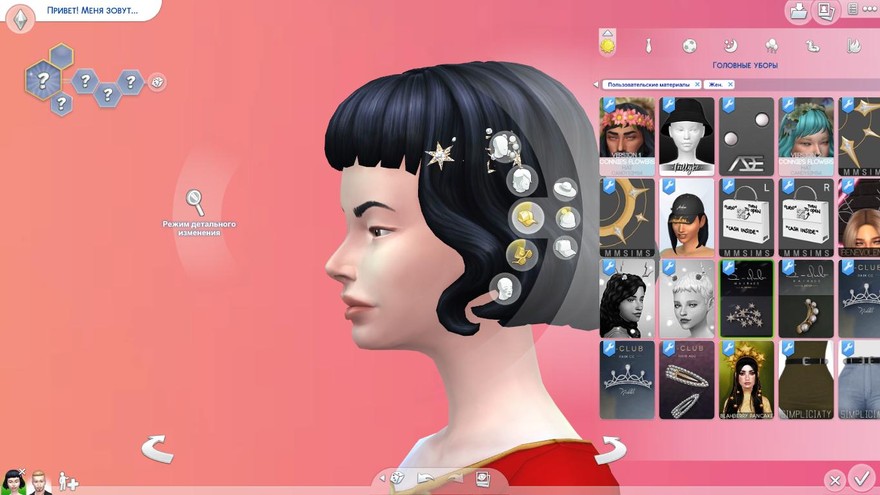The width and height of the screenshot is (880, 495).
Task: Save household to library folder icon
Action: click(798, 11)
